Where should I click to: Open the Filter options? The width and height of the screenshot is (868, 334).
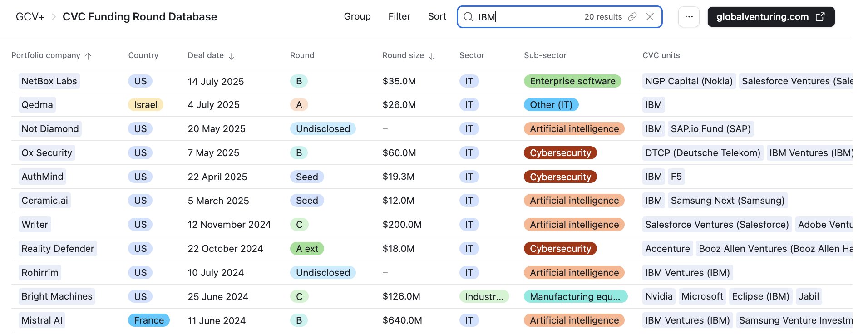point(399,16)
